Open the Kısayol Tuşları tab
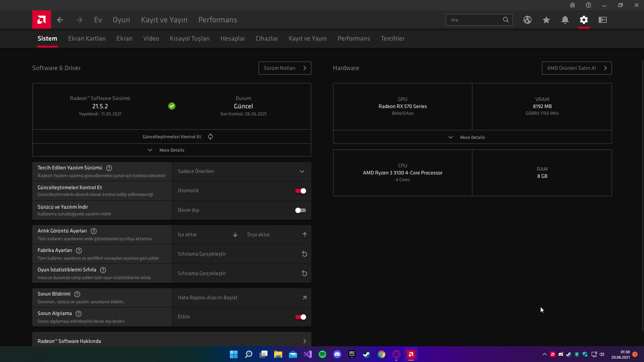 click(x=190, y=39)
